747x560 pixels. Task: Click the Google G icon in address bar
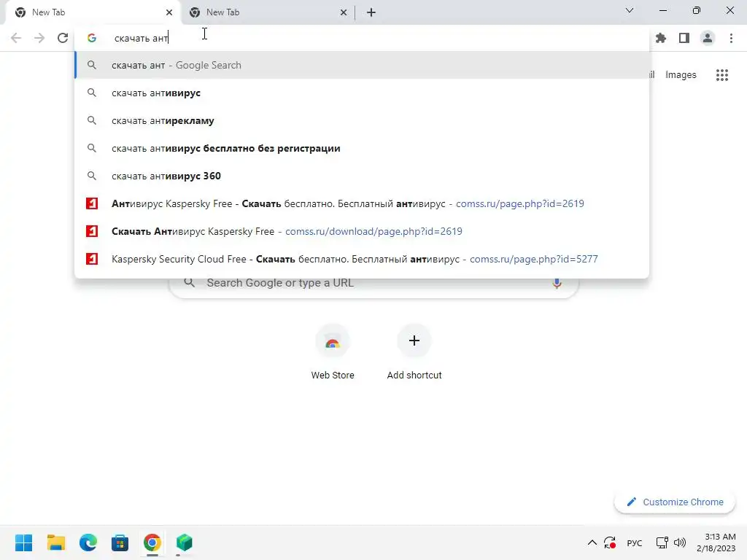pos(92,38)
